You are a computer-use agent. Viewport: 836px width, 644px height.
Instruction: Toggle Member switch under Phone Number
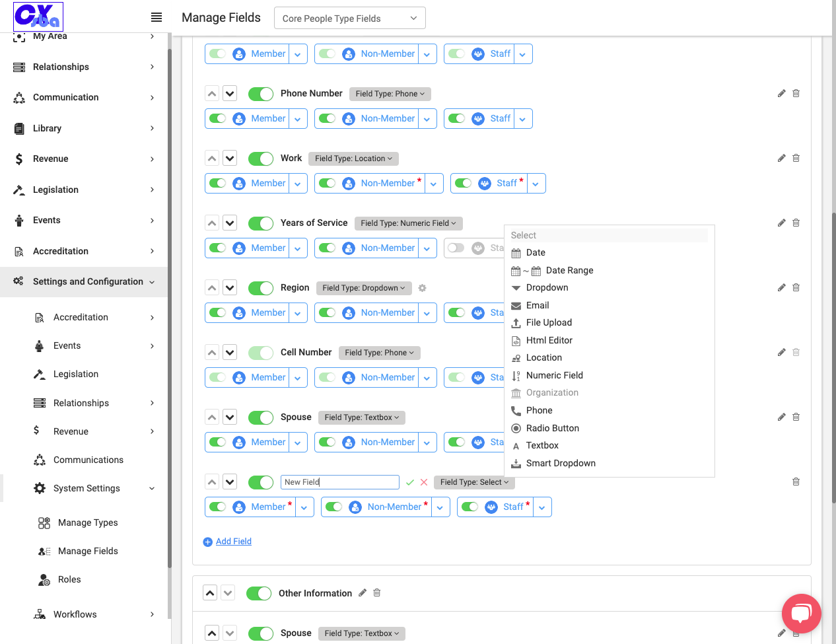click(217, 118)
